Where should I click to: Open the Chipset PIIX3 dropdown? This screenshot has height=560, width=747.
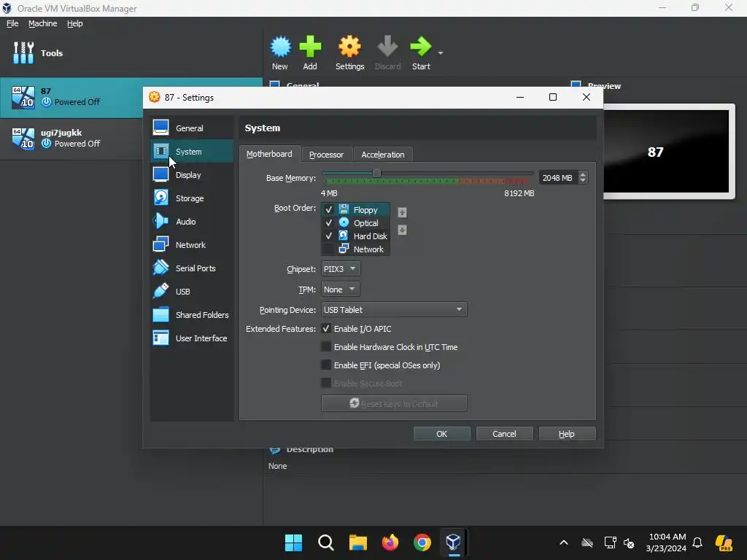(x=341, y=268)
